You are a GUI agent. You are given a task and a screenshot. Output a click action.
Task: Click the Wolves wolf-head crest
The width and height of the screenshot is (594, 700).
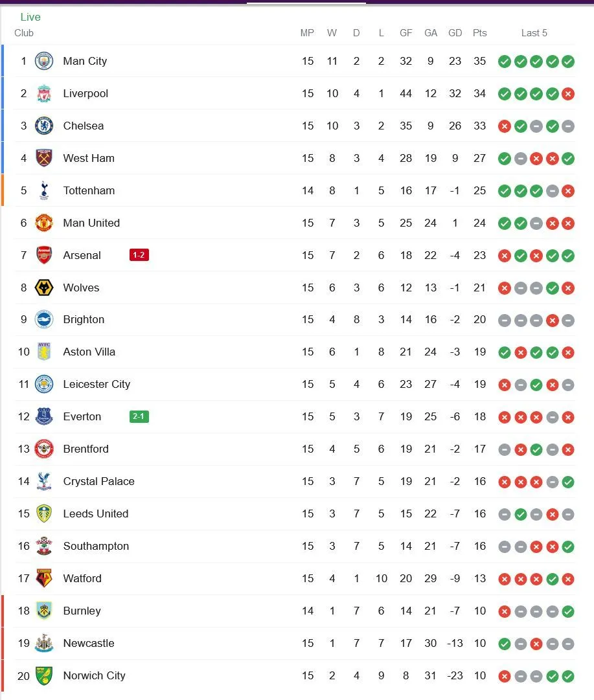tap(43, 288)
